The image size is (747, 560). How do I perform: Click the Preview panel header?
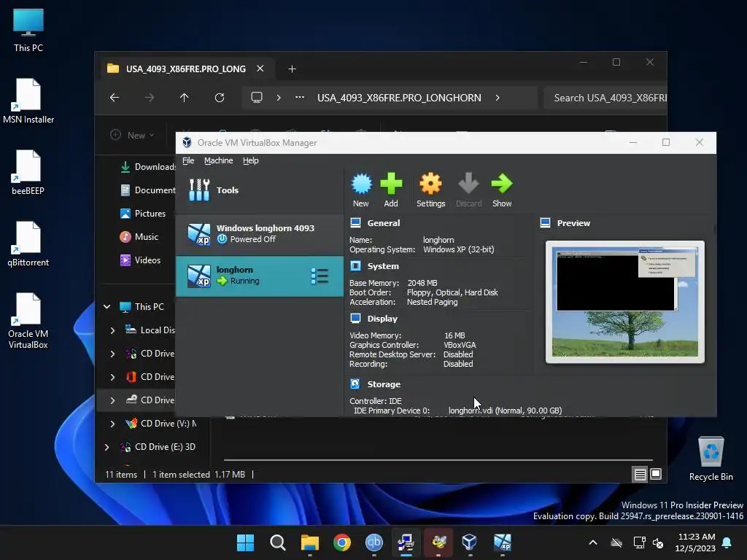tap(573, 223)
